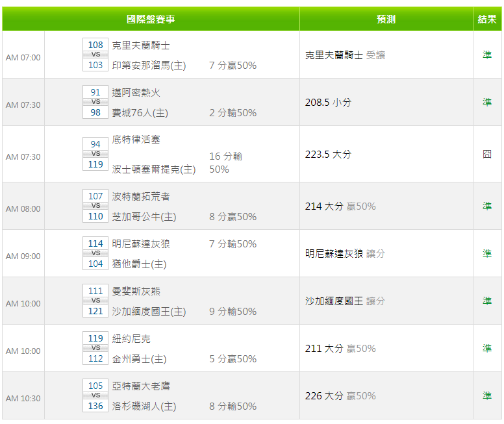The width and height of the screenshot is (504, 424).
Task: Click prediction 沙加緬度國王 讓分
Action: coord(345,301)
